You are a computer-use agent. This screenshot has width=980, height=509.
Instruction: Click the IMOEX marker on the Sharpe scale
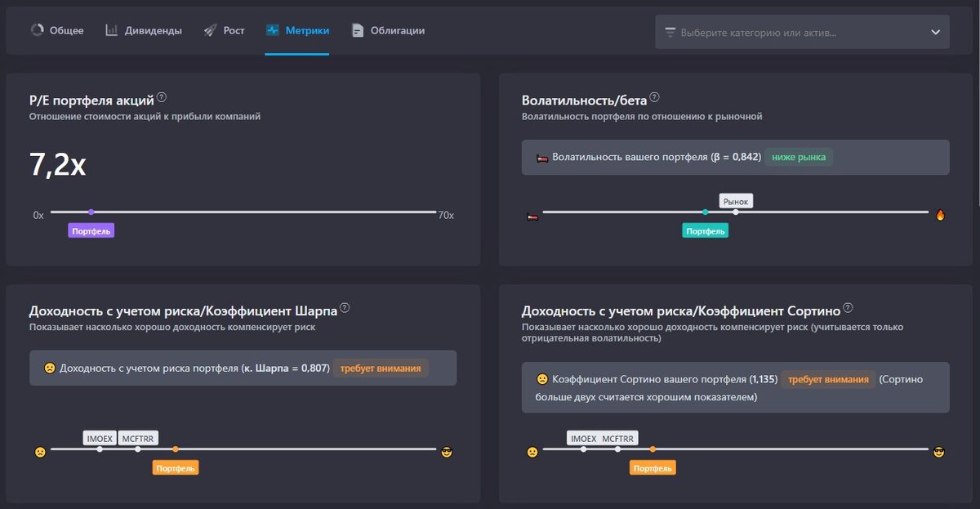(x=100, y=439)
